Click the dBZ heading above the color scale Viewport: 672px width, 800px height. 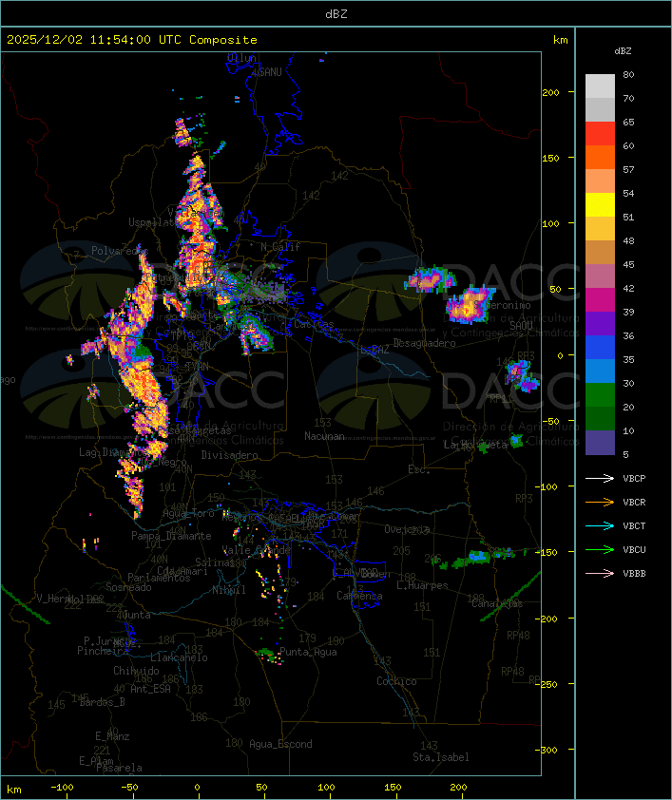click(623, 51)
